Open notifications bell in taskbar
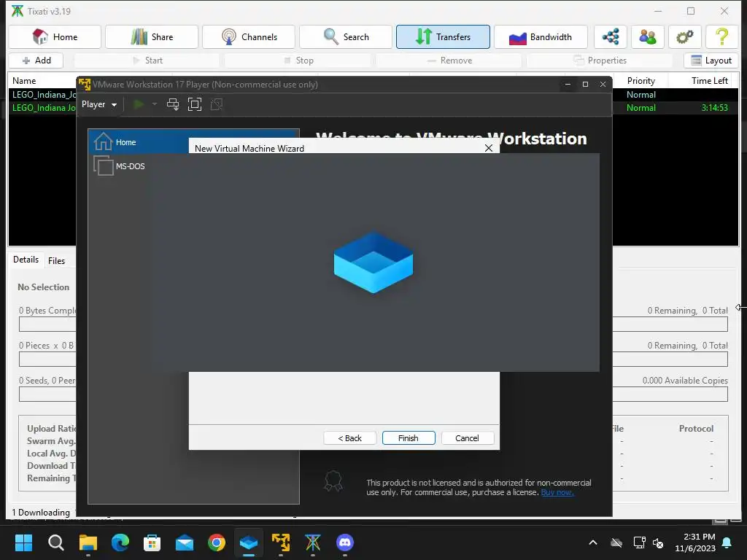This screenshot has width=747, height=560. point(727,542)
